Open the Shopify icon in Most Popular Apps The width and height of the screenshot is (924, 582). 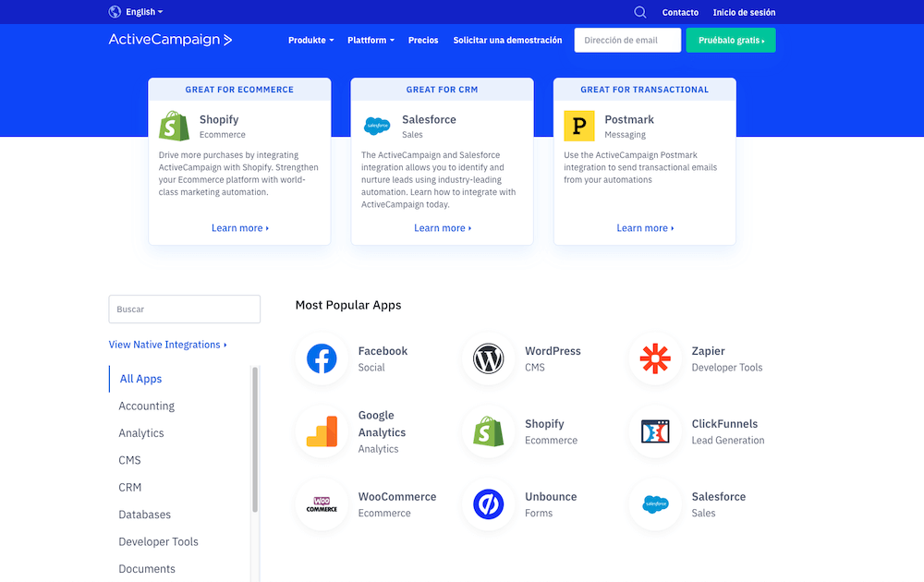[489, 431]
